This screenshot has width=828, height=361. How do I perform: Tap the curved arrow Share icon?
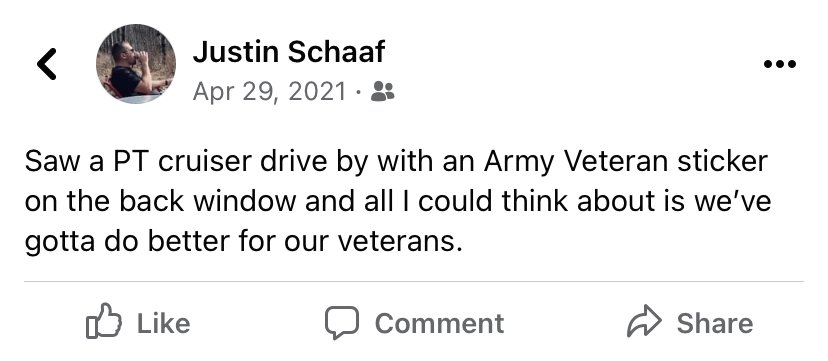pos(644,321)
